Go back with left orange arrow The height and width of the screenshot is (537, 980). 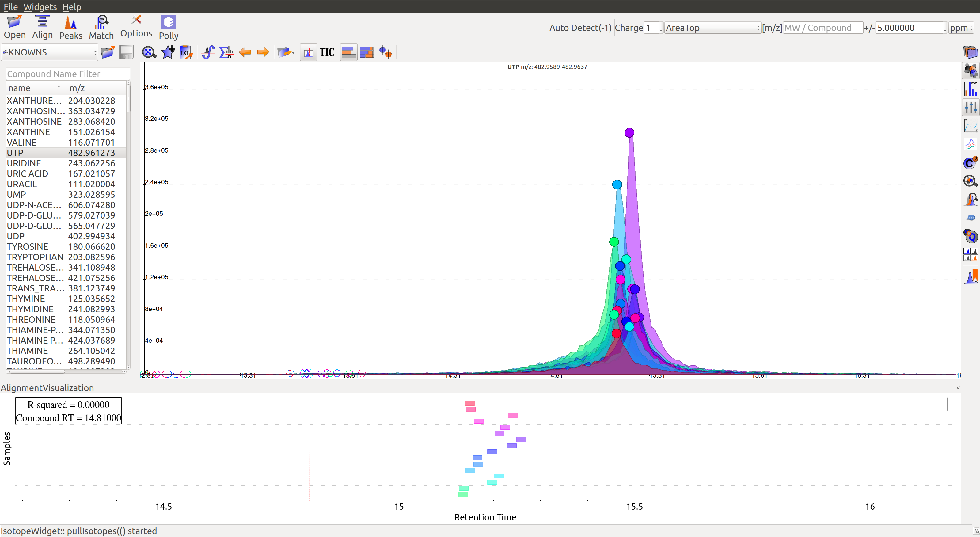(x=245, y=52)
